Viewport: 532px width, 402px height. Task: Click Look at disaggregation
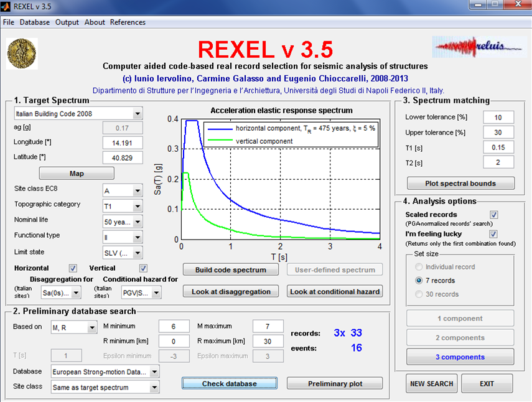231,291
